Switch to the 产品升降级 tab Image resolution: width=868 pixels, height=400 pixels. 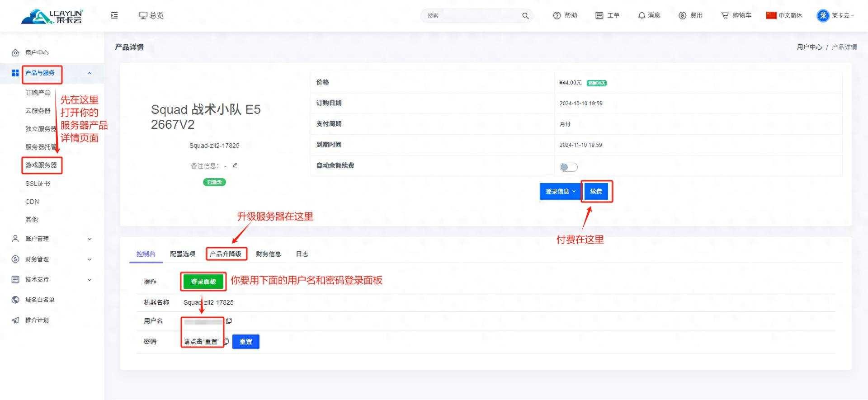(226, 254)
